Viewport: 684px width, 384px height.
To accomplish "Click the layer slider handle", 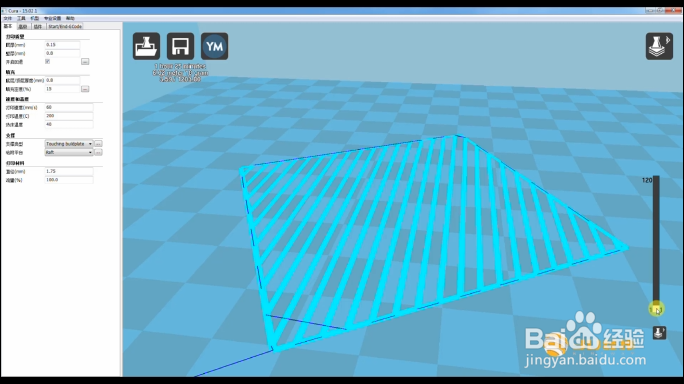I will [656, 309].
